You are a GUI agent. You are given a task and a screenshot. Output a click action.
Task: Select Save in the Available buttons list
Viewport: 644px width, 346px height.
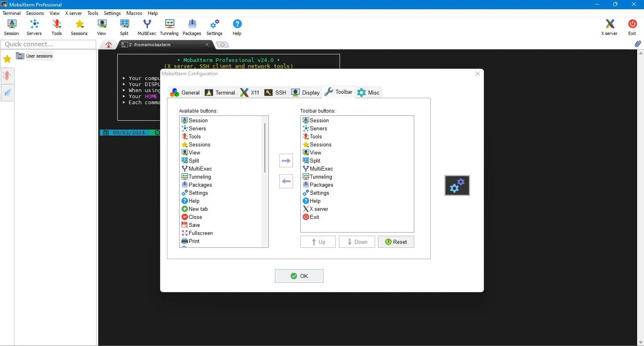click(191, 225)
